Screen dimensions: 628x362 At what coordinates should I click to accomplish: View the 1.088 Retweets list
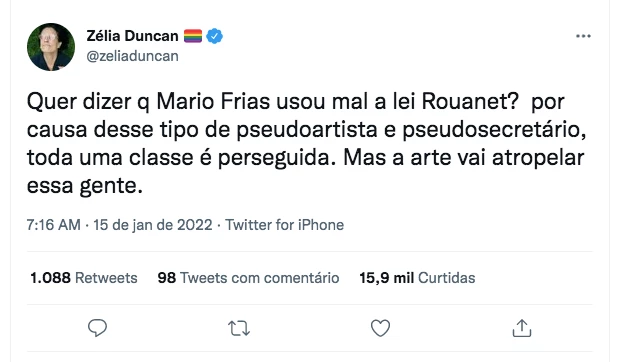(x=84, y=278)
